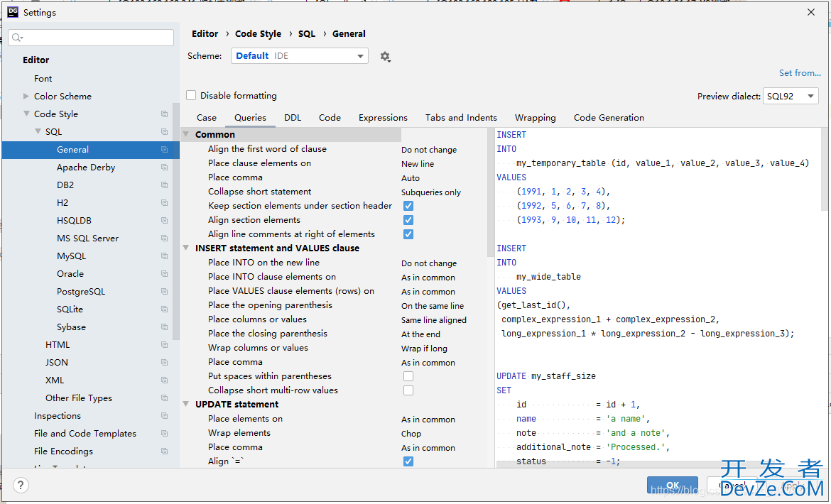The width and height of the screenshot is (831, 504).
Task: Open the Preview dialect dropdown
Action: (x=791, y=97)
